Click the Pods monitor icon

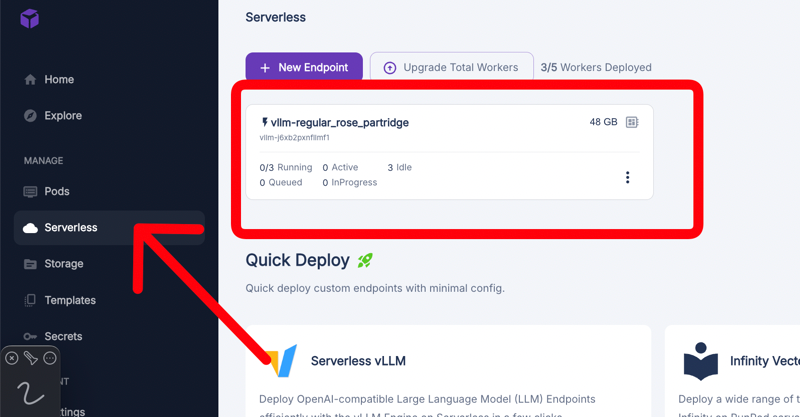click(30, 192)
